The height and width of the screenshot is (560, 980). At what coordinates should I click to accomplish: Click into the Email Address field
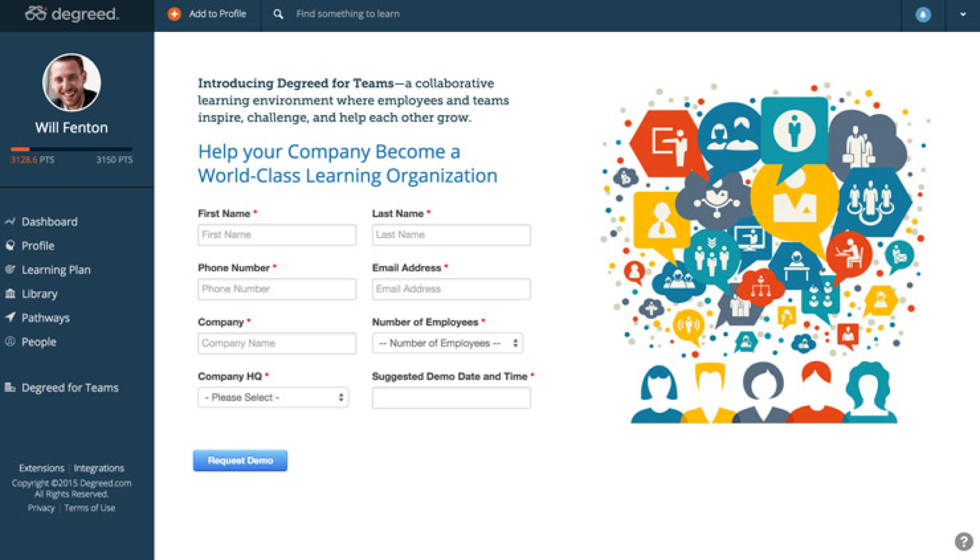coord(451,289)
